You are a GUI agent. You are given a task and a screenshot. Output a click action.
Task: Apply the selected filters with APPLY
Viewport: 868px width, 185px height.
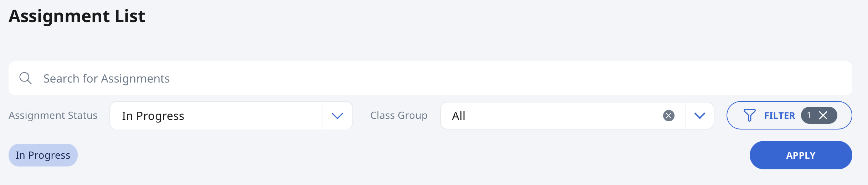point(801,155)
